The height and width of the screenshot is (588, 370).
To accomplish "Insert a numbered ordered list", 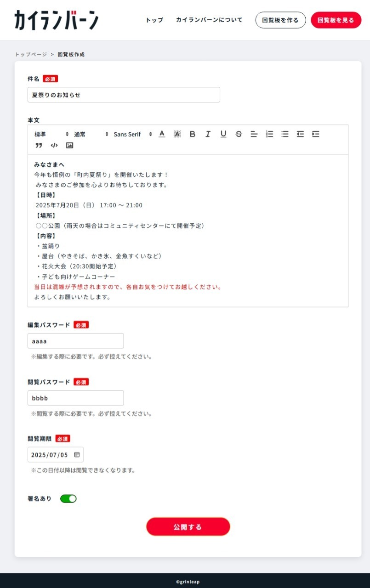I will click(270, 134).
